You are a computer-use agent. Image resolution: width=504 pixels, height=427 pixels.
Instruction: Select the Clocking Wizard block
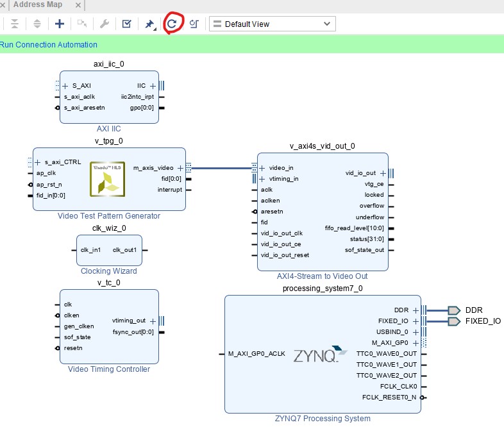(x=108, y=250)
